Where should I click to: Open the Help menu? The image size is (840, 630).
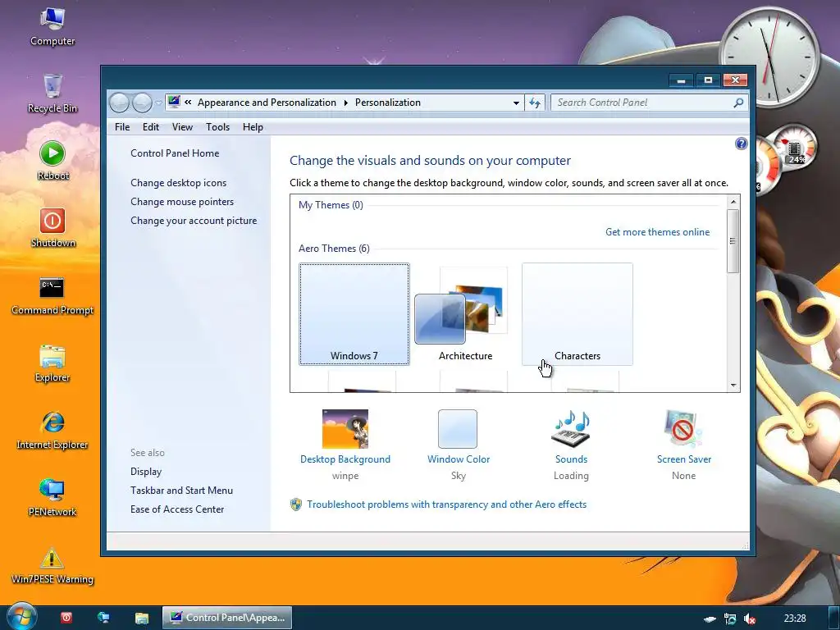[253, 127]
